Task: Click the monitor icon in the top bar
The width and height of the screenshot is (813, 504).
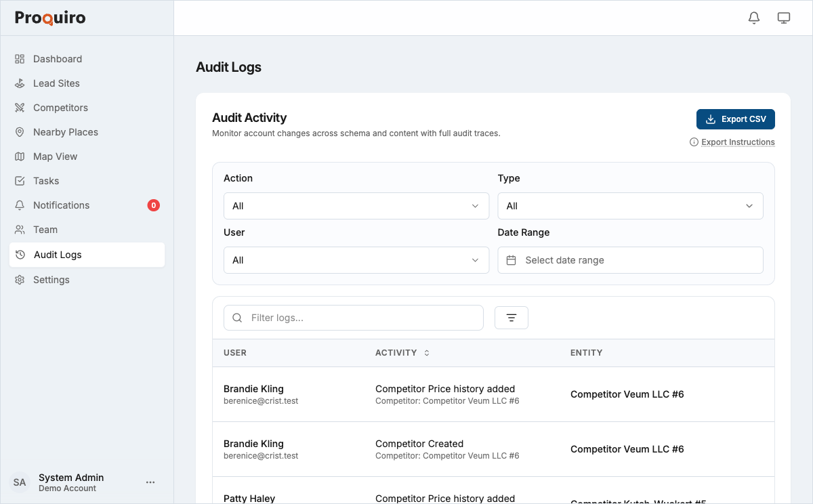Action: (x=784, y=18)
